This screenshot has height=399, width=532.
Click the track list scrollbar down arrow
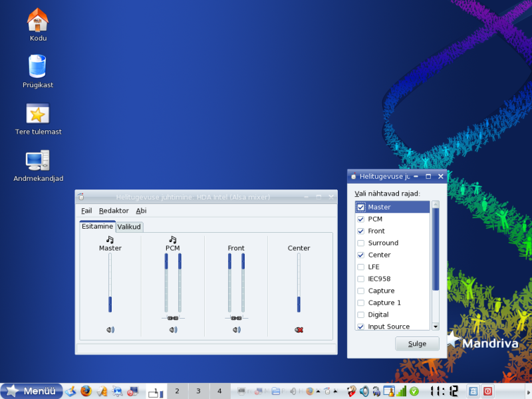[x=436, y=327]
